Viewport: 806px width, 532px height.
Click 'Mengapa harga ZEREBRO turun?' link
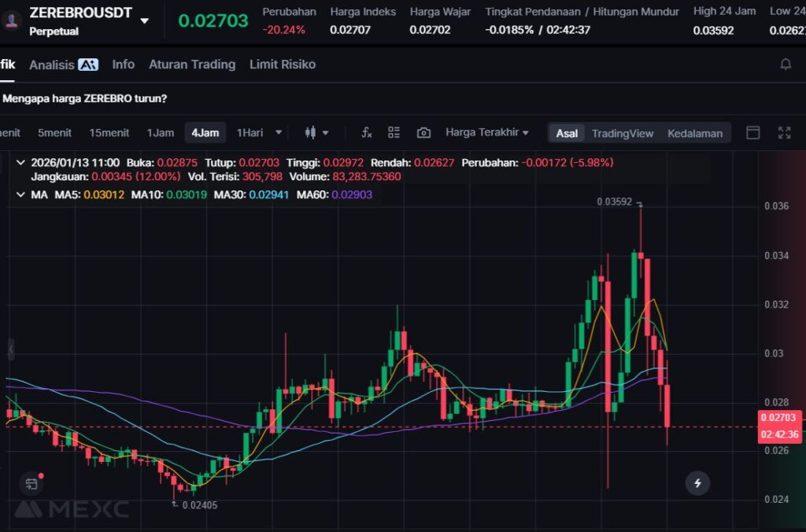tap(85, 99)
